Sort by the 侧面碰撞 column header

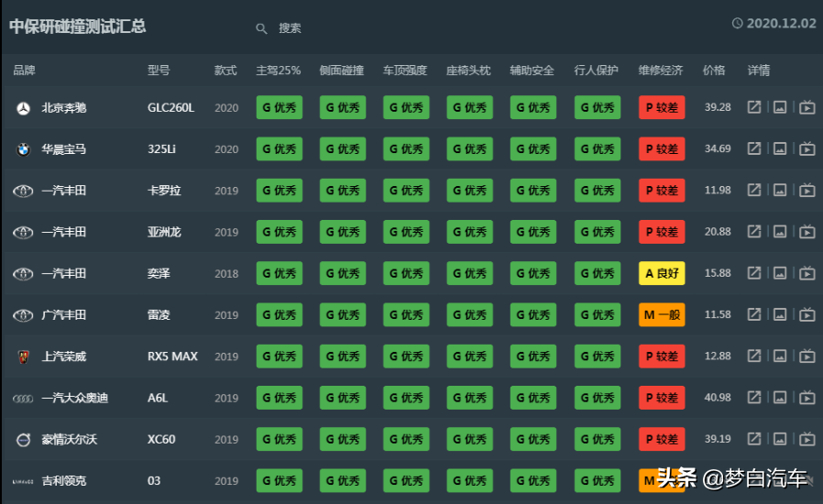342,71
